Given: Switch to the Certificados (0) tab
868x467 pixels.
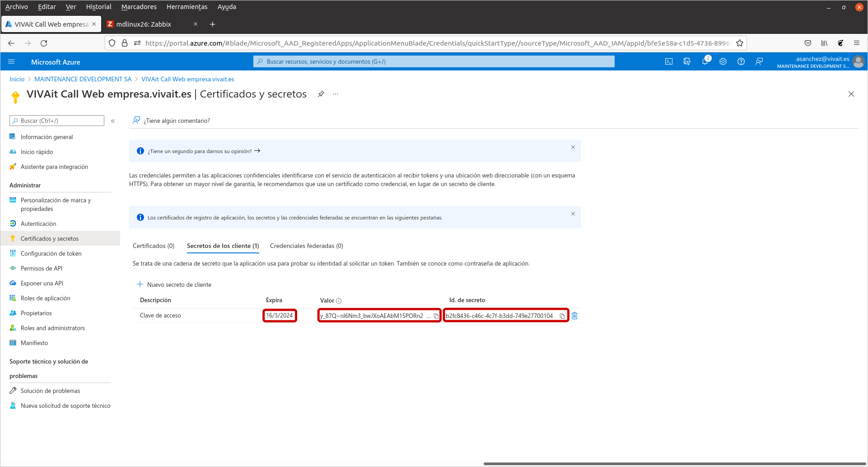Looking at the screenshot, I should coord(154,246).
